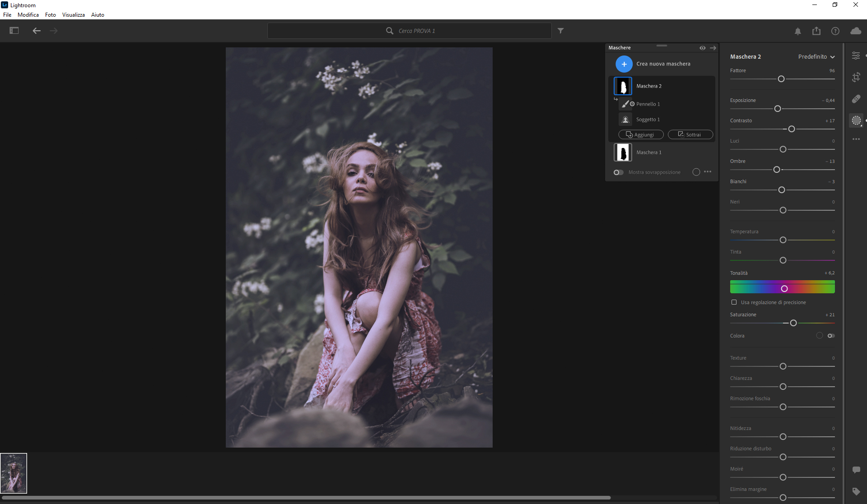Enable Usa regolazione di precisione checkbox

734,302
